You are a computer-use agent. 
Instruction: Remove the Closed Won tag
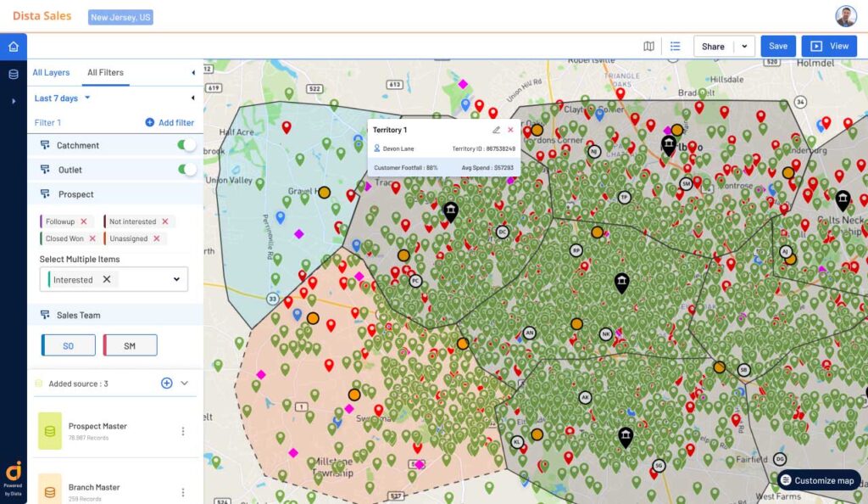(92, 238)
